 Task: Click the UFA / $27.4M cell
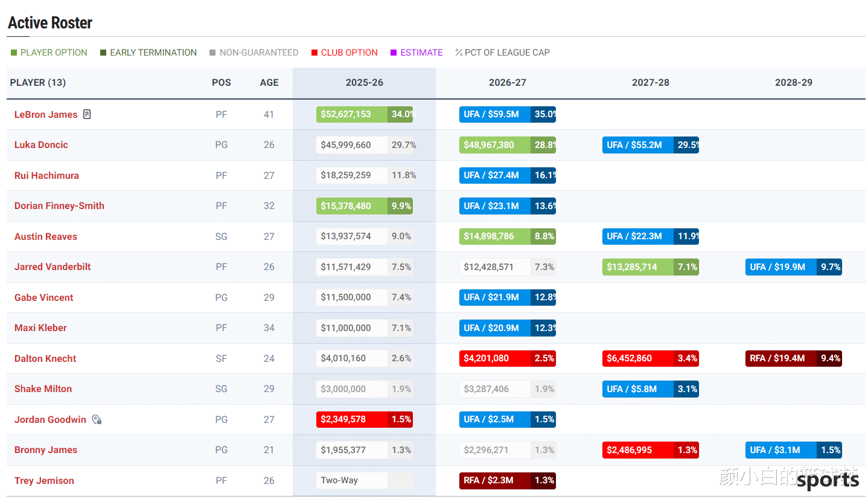click(x=508, y=175)
